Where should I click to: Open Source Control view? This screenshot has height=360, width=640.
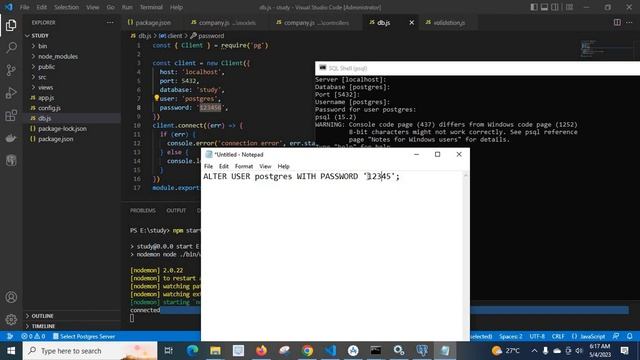tap(11, 70)
